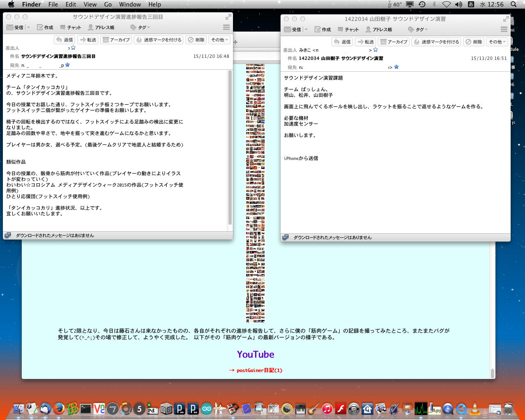525x420 pixels.
Task: Open the Finder menu
Action: [x=32, y=5]
